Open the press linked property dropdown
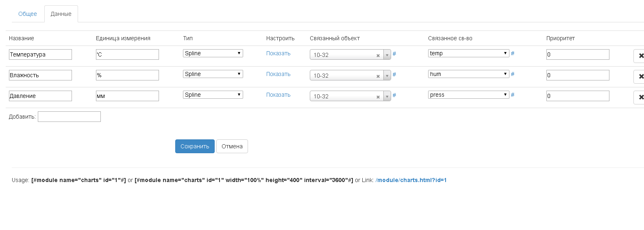This screenshot has height=230, width=644. coord(468,95)
